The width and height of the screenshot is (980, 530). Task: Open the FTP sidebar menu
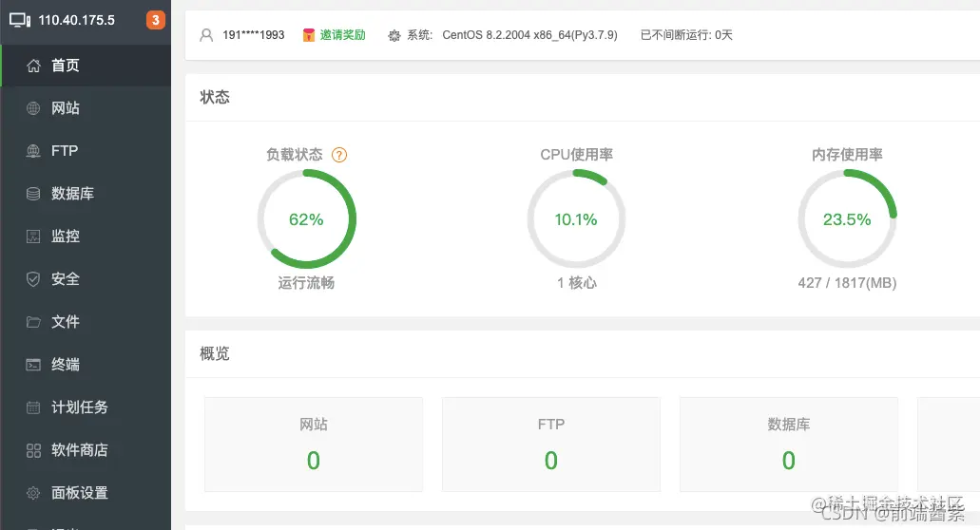(86, 151)
